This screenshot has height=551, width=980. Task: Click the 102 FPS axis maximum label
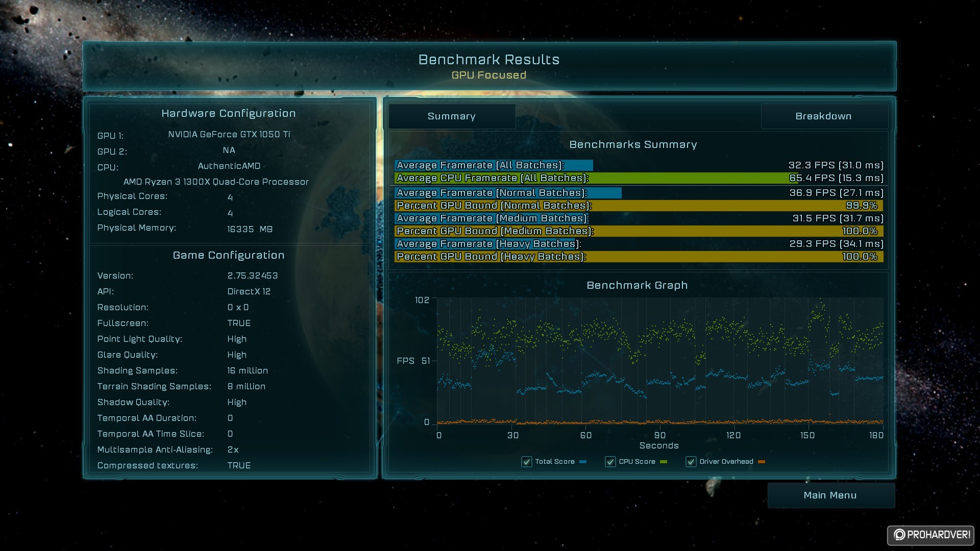[x=422, y=300]
